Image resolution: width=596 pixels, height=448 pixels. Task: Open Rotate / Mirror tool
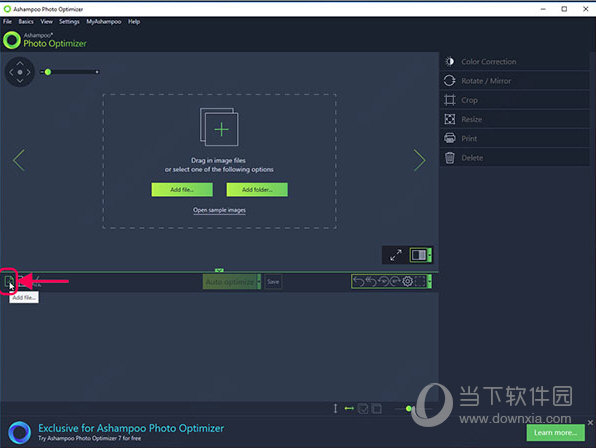[515, 81]
